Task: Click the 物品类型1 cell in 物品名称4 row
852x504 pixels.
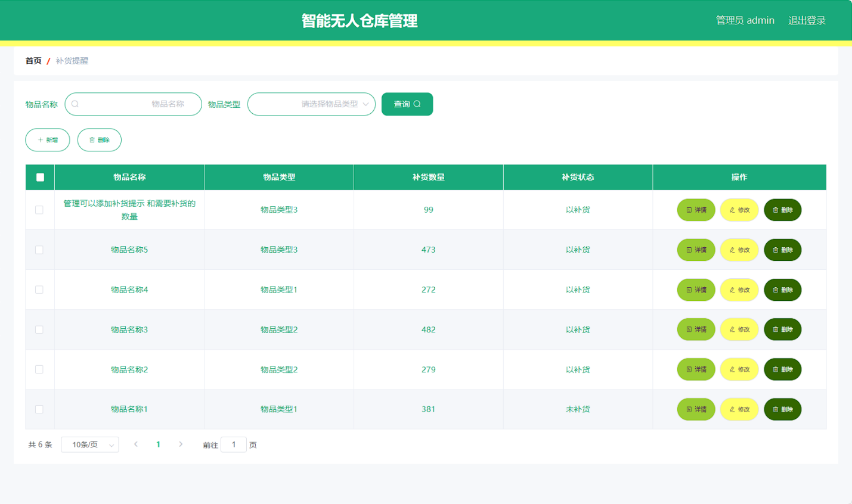Action: (279, 290)
